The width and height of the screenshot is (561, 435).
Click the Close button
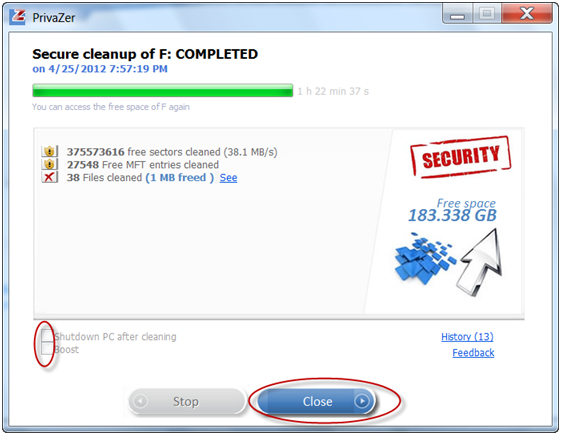pos(316,401)
